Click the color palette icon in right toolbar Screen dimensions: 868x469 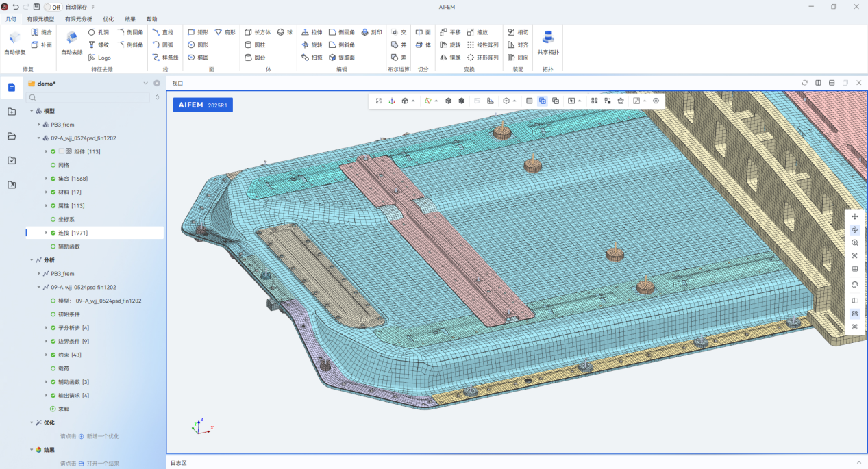854,285
